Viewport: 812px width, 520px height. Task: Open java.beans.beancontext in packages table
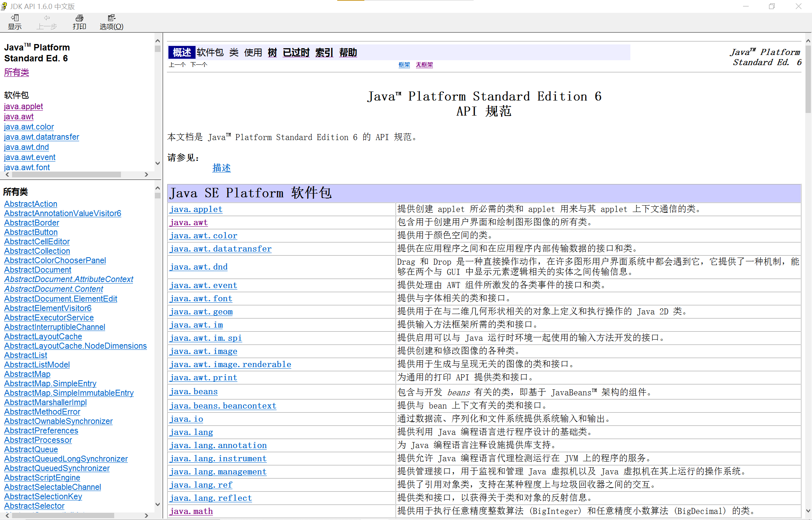point(223,406)
